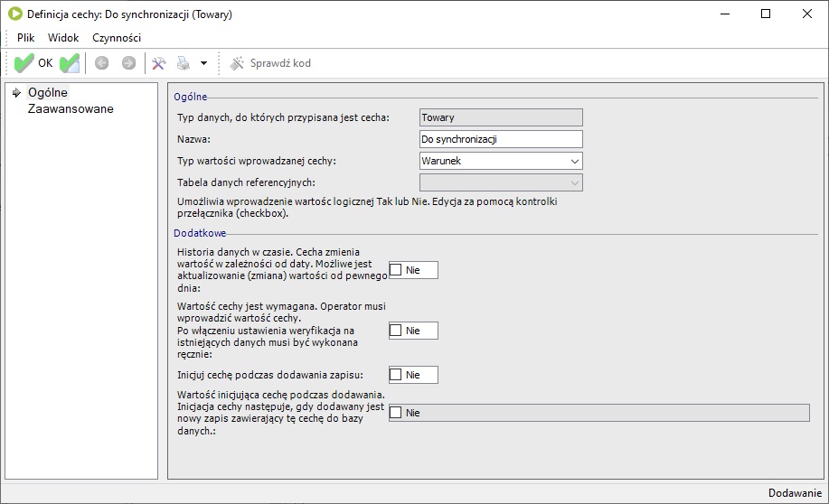829x504 pixels.
Task: Click the Dodatkowe section header
Action: (200, 233)
